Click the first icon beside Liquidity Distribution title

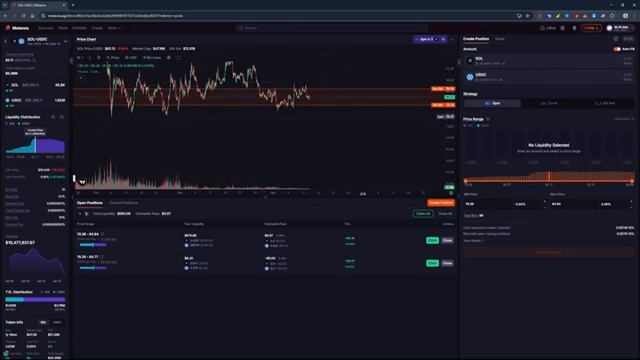(x=53, y=117)
